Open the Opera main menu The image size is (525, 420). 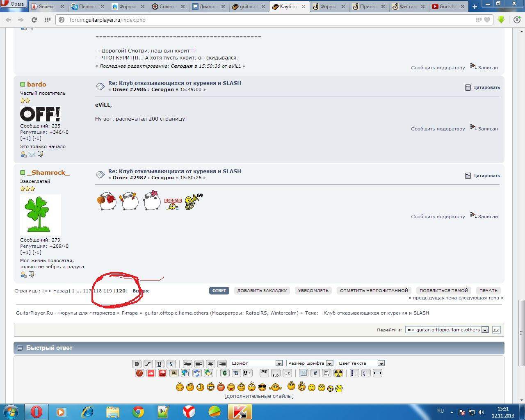click(14, 5)
